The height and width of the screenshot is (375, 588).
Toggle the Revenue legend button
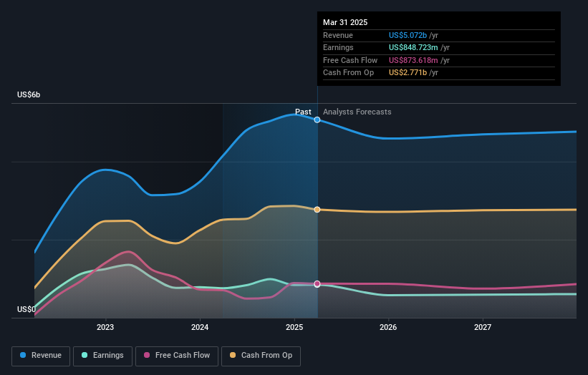pyautogui.click(x=41, y=356)
